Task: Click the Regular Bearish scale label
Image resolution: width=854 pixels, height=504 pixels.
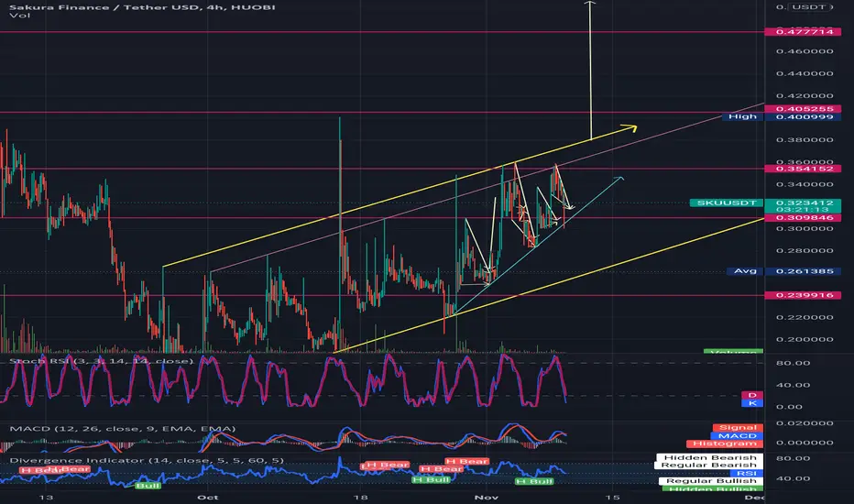Action: click(x=708, y=465)
